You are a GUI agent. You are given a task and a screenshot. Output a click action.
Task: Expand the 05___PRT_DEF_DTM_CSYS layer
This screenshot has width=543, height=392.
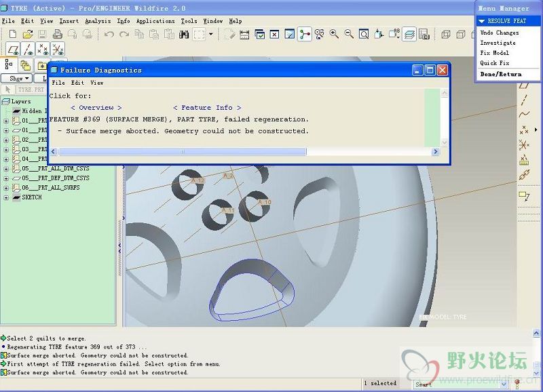coord(6,178)
